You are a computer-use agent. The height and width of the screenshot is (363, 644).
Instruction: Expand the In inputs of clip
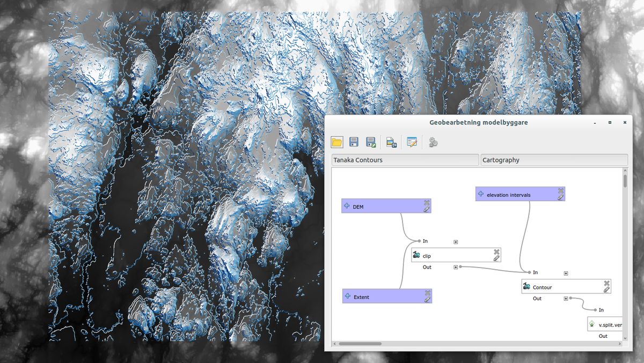[456, 242]
